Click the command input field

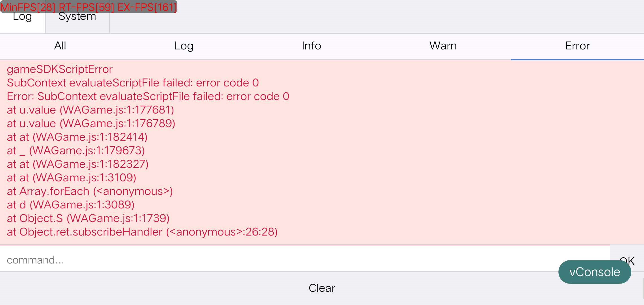coord(282,260)
